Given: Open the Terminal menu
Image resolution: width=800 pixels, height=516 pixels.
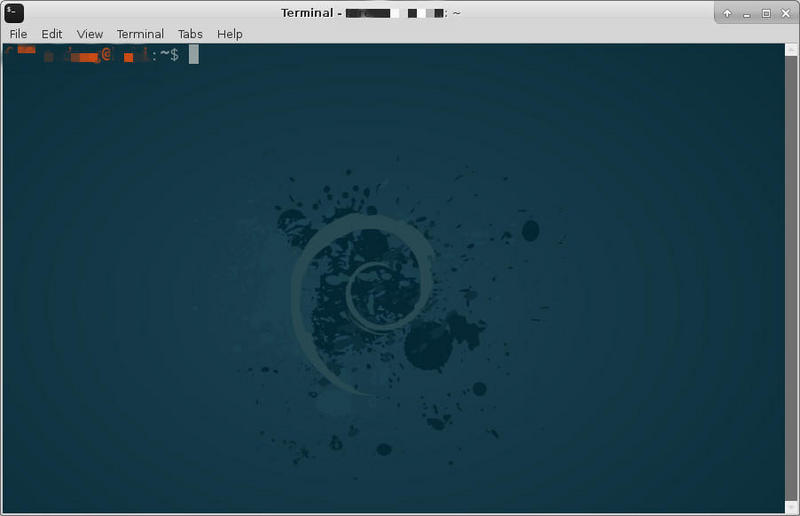Looking at the screenshot, I should (140, 34).
